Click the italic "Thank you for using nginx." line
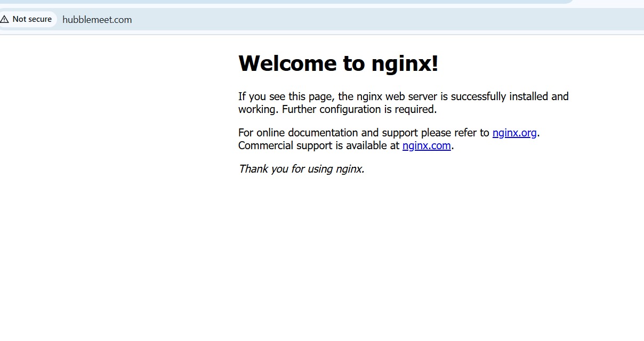644x341 pixels. click(301, 169)
